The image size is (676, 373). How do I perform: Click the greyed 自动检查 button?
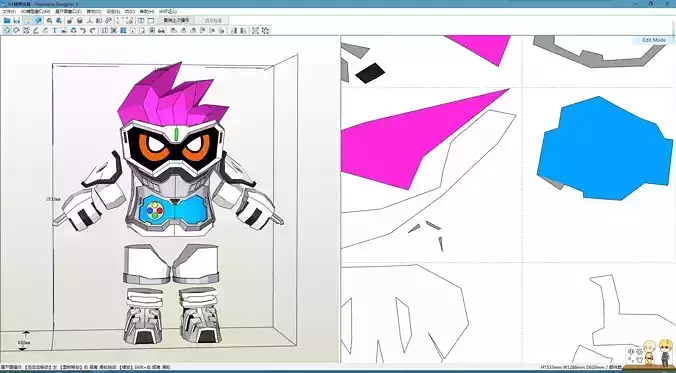213,20
